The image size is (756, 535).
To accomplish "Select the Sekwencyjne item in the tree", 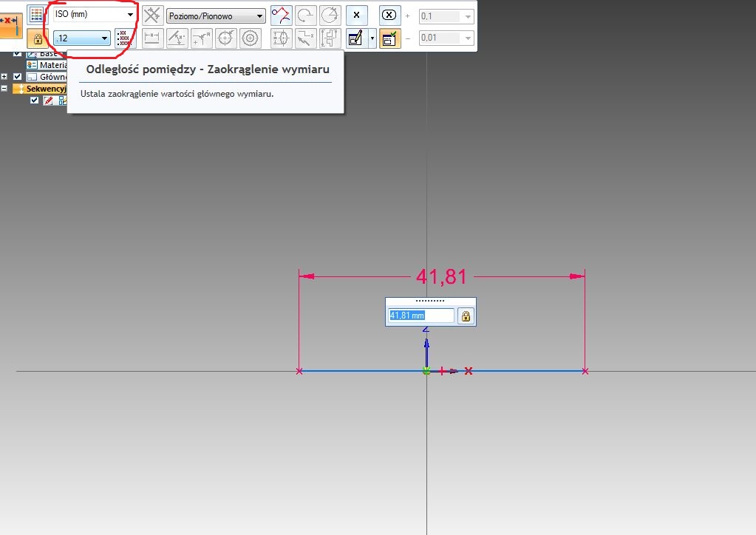I will 44,89.
